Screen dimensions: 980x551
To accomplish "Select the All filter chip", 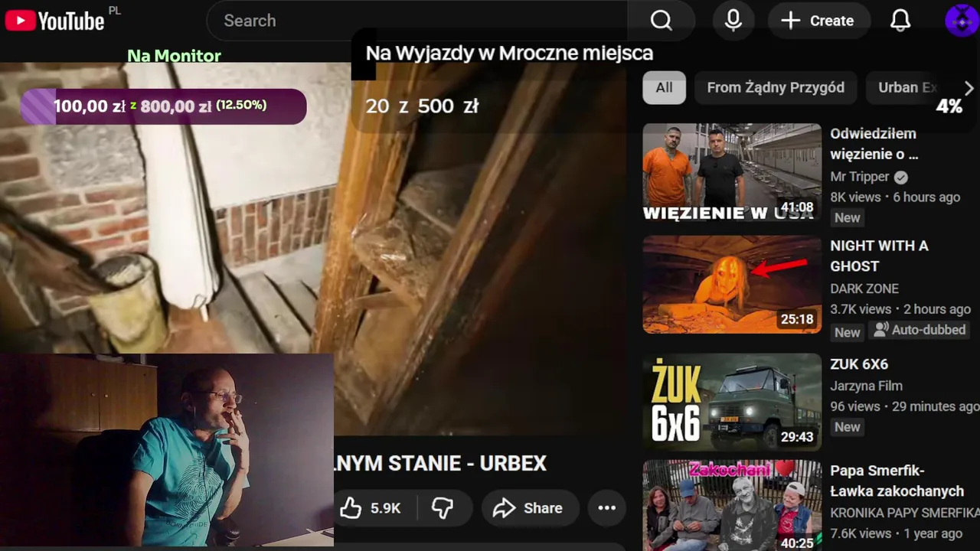I will coord(664,88).
